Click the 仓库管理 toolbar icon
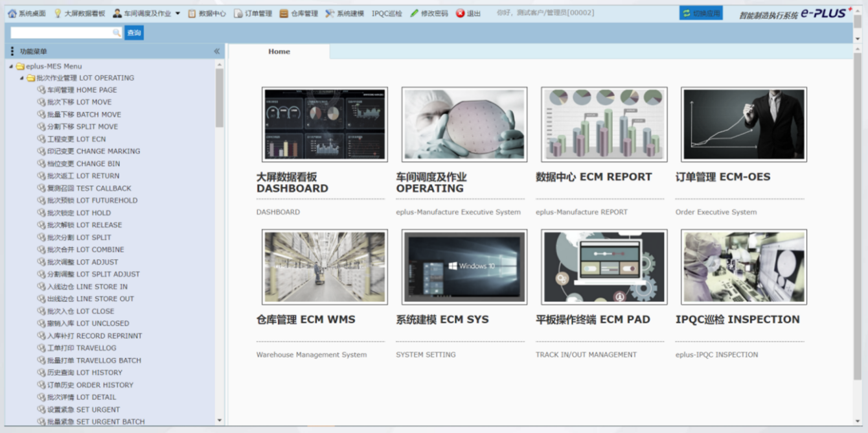The width and height of the screenshot is (868, 433). (x=284, y=14)
